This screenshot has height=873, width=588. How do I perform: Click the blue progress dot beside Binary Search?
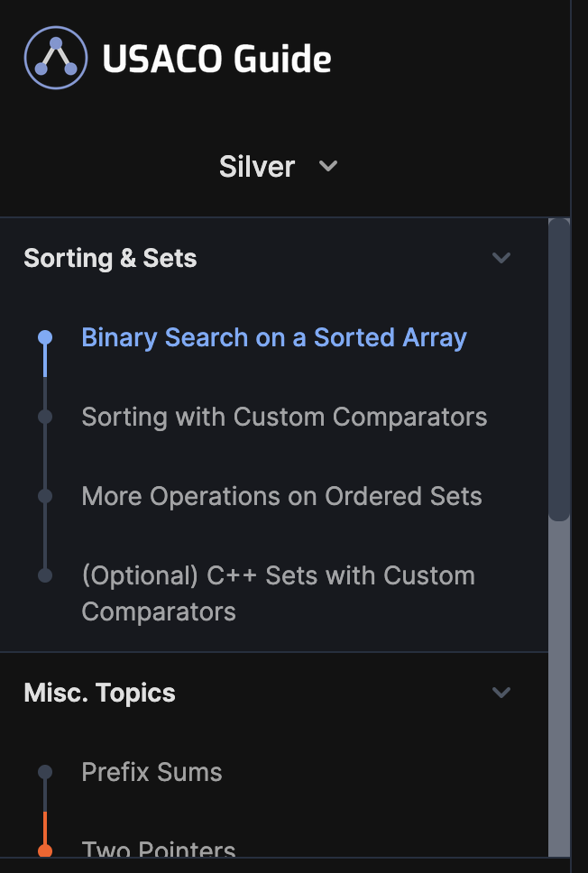(45, 337)
